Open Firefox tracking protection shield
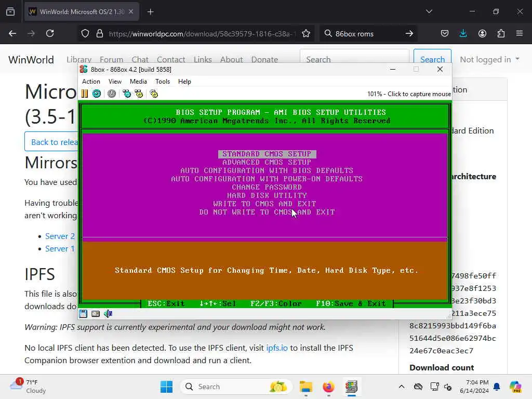Viewport: 532px width, 399px height. click(x=85, y=33)
